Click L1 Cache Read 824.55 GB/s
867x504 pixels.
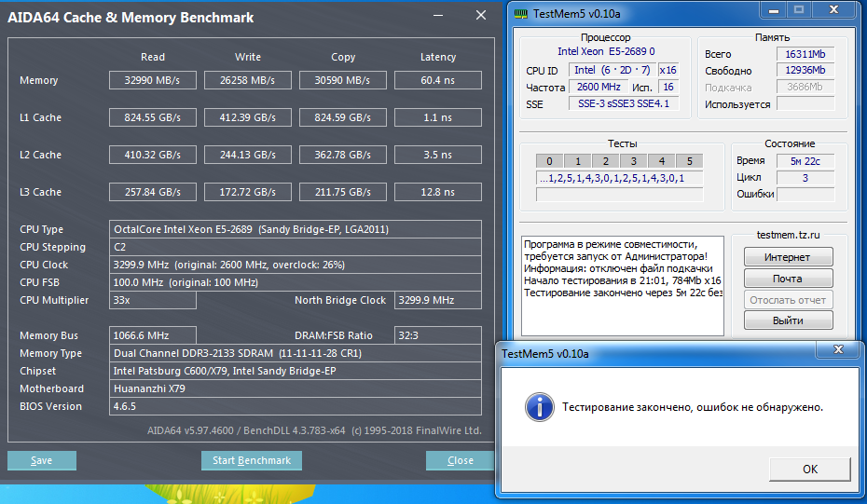pyautogui.click(x=153, y=117)
